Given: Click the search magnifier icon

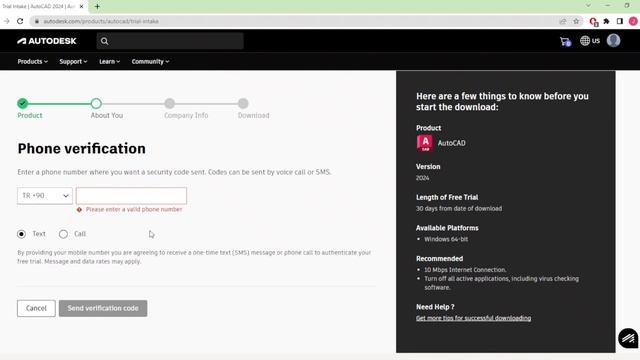Looking at the screenshot, I should 104,41.
